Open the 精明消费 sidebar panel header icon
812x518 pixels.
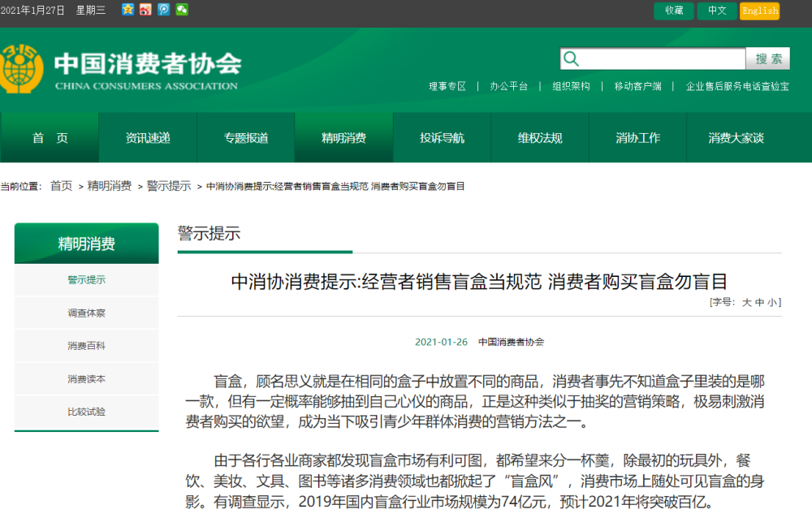pos(85,243)
